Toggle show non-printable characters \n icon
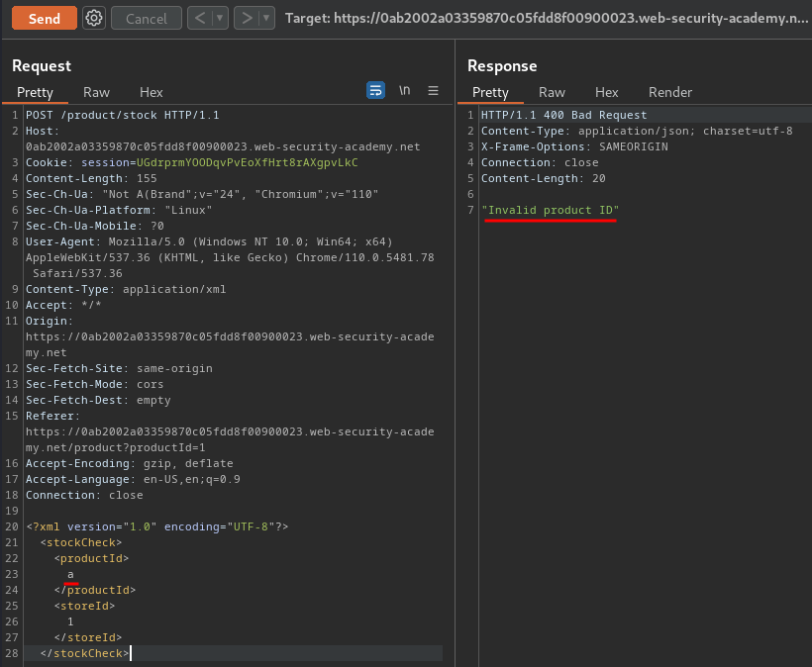This screenshot has width=812, height=667. click(404, 91)
